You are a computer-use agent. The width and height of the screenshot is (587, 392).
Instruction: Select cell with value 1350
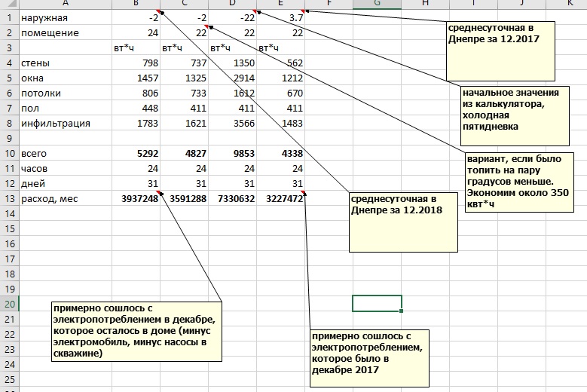coord(233,63)
